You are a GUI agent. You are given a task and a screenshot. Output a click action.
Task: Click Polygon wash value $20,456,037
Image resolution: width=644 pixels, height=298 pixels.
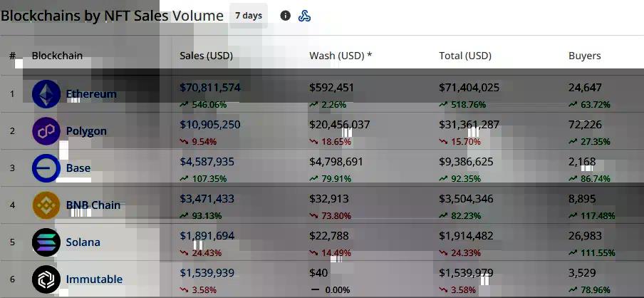[x=340, y=125]
